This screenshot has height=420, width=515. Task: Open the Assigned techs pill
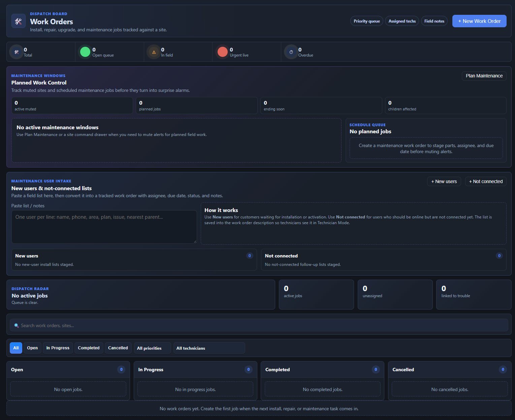tap(402, 21)
